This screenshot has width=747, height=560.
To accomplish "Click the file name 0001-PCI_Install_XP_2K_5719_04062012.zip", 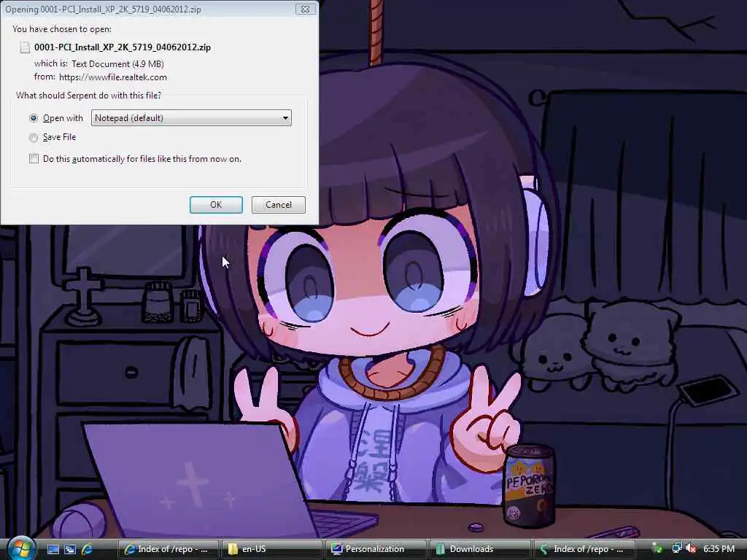I will click(123, 47).
